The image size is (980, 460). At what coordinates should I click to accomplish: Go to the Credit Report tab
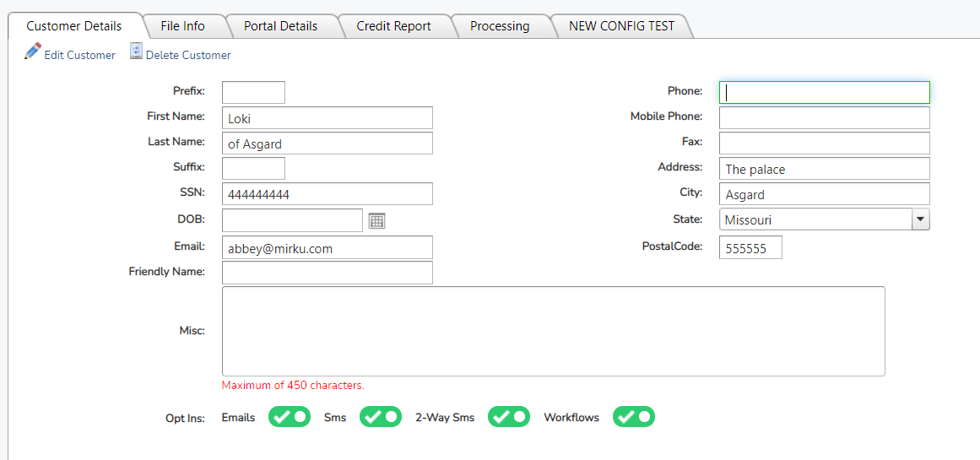(393, 26)
